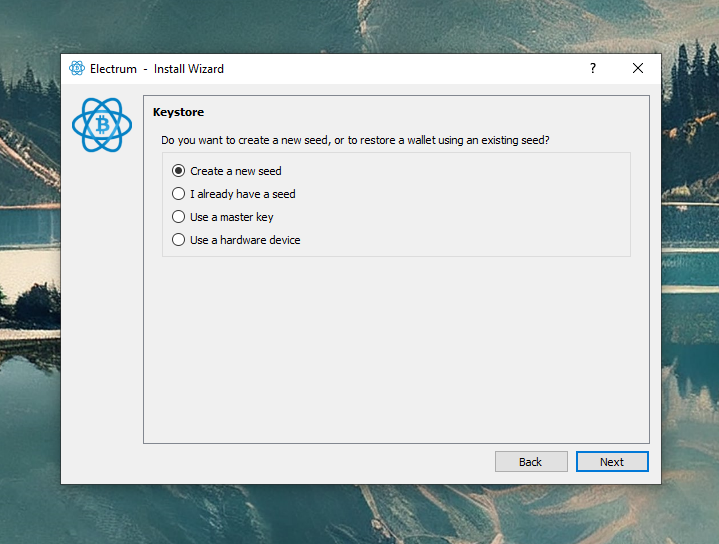Click the bold Keystore heading
719x544 pixels.
tap(178, 112)
